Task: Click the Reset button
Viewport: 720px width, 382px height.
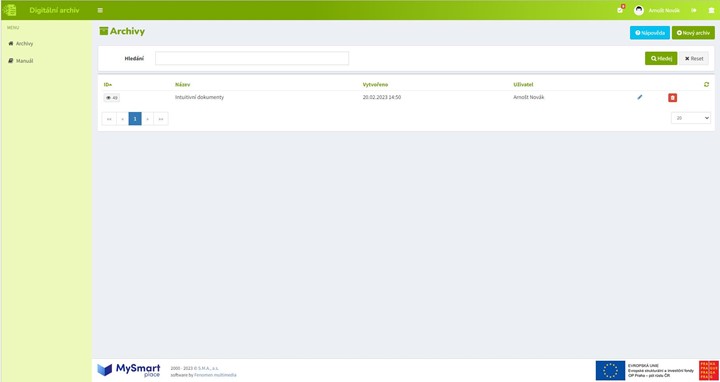Action: (x=694, y=58)
